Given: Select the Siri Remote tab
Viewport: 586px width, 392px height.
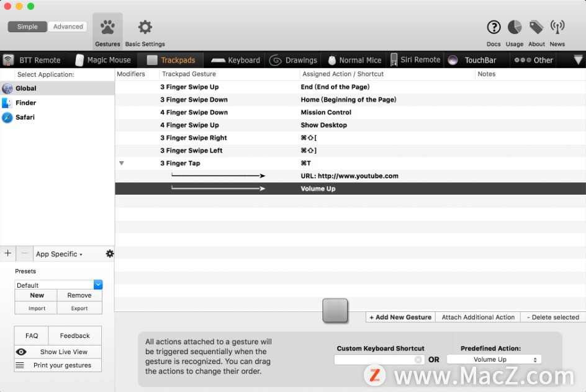Looking at the screenshot, I should pos(415,60).
